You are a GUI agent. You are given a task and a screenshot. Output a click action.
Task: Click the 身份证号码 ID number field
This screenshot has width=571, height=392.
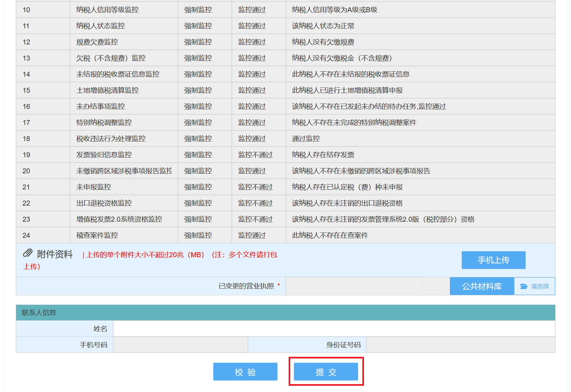[461, 345]
